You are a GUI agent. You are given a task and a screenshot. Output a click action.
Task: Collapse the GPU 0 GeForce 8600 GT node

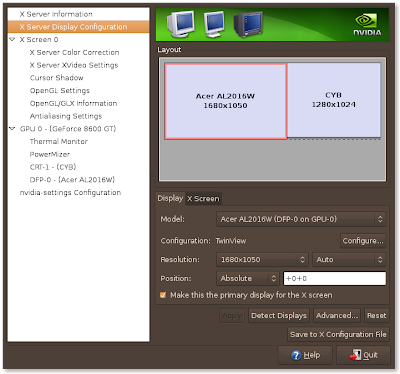click(12, 128)
